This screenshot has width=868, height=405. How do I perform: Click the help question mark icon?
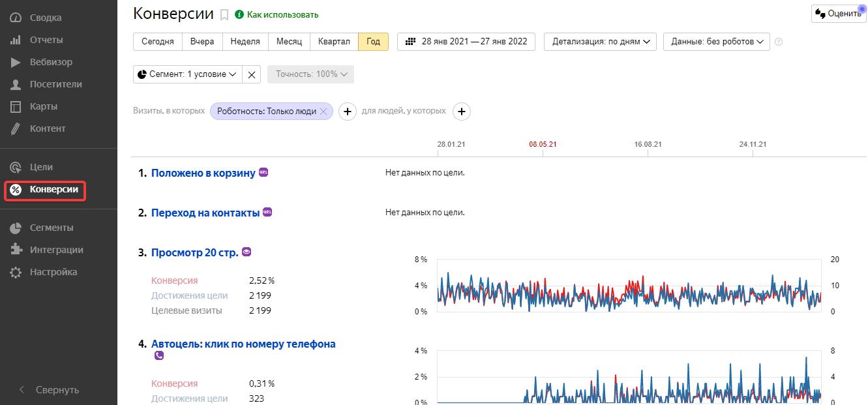[778, 42]
